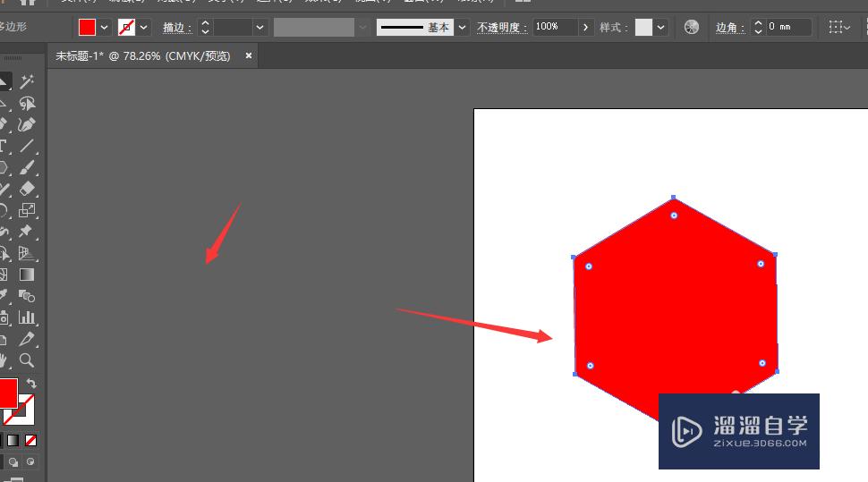Image resolution: width=868 pixels, height=482 pixels.
Task: Swap fill and stroke colors
Action: (31, 383)
